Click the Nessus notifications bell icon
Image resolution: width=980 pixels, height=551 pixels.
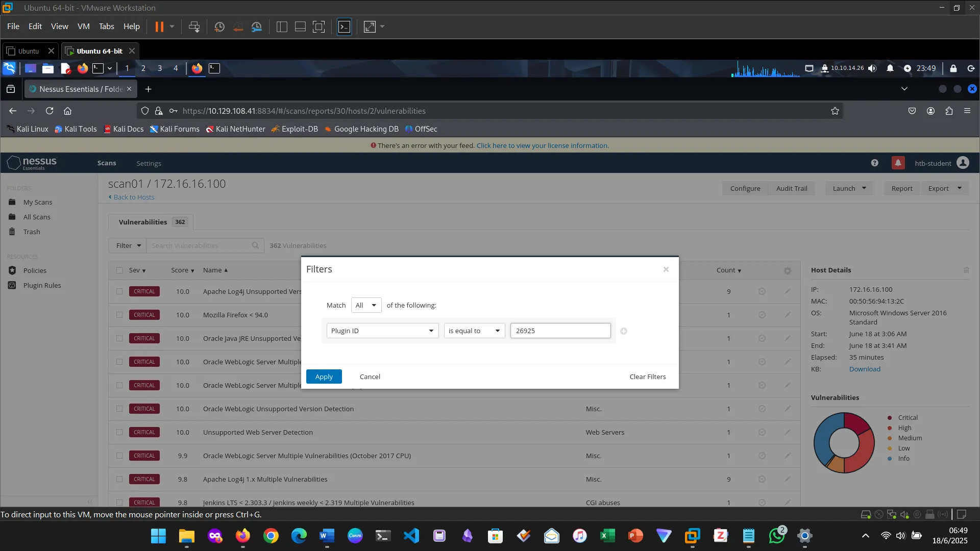[898, 163]
